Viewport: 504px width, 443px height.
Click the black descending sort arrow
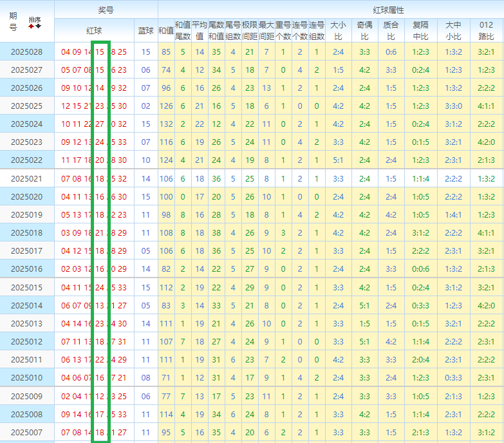(x=38, y=26)
